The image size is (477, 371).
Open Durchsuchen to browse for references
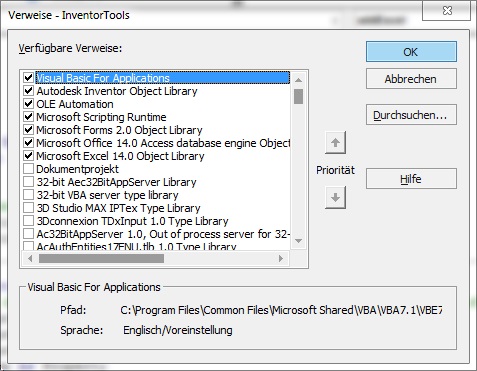(411, 115)
